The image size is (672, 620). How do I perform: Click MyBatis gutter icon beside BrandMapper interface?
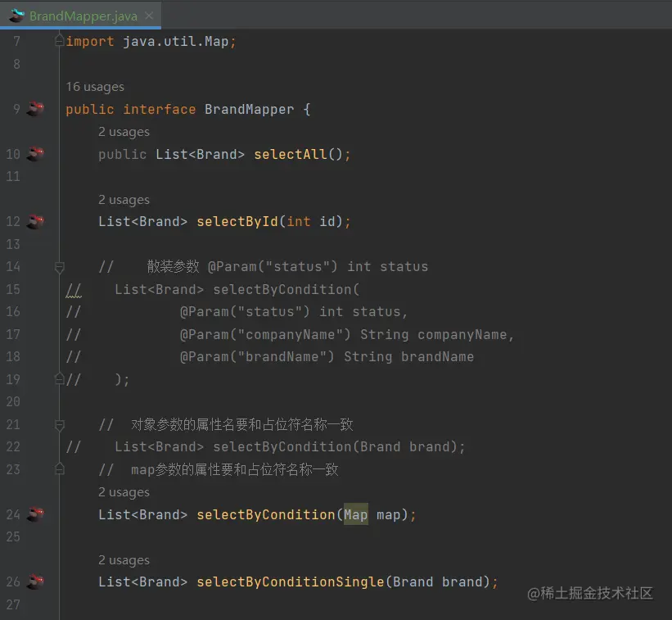tap(35, 109)
